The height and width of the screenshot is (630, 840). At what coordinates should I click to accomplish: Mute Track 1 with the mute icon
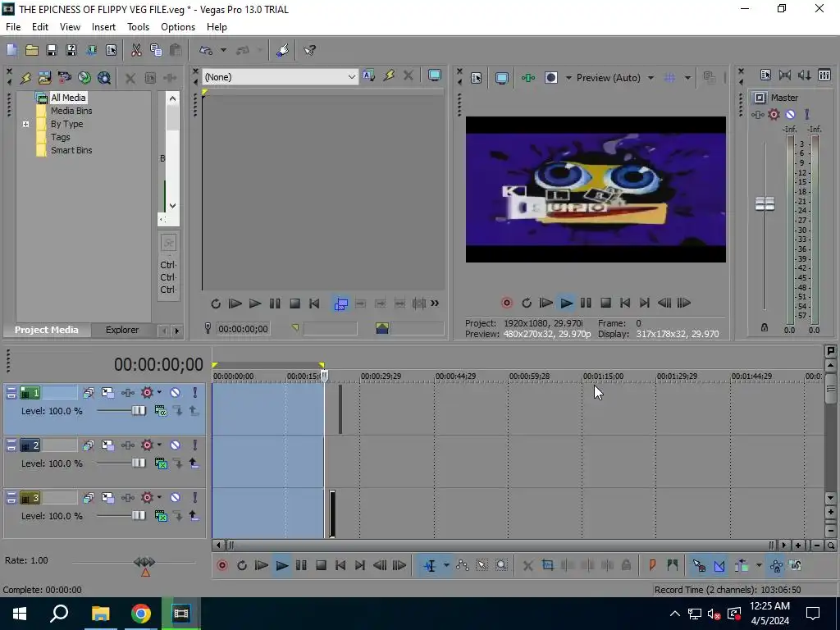coord(176,393)
